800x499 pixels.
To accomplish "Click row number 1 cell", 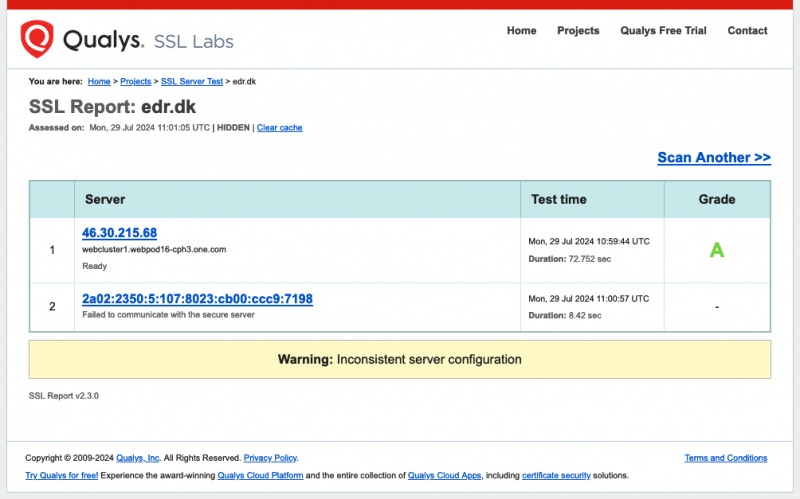I will click(52, 250).
